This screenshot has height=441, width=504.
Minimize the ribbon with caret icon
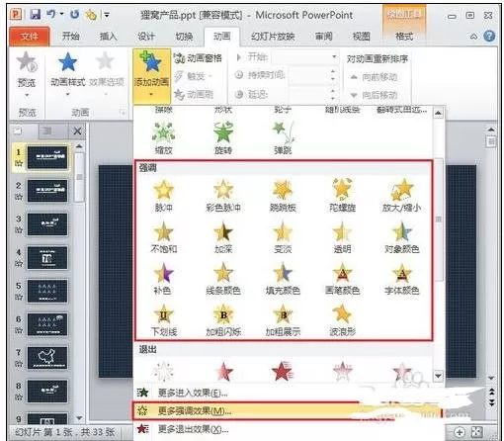(473, 37)
